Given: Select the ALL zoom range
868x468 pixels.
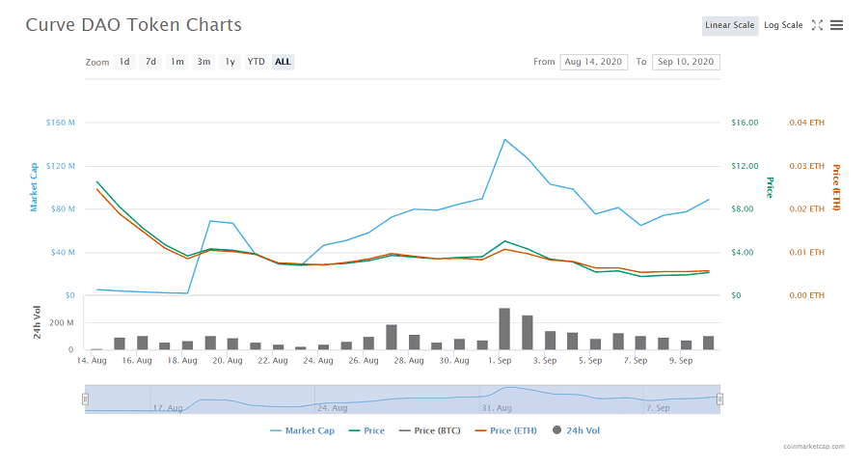Looking at the screenshot, I should (x=283, y=62).
